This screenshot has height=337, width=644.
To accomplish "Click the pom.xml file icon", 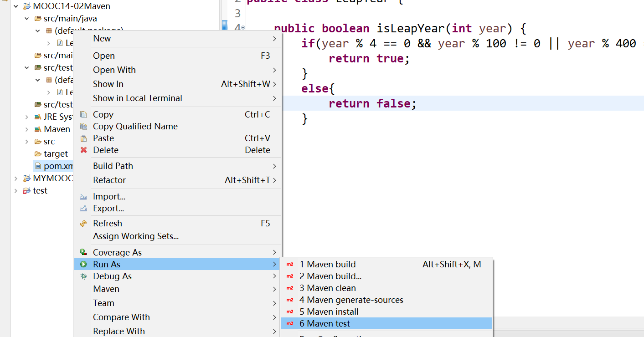I will (38, 166).
